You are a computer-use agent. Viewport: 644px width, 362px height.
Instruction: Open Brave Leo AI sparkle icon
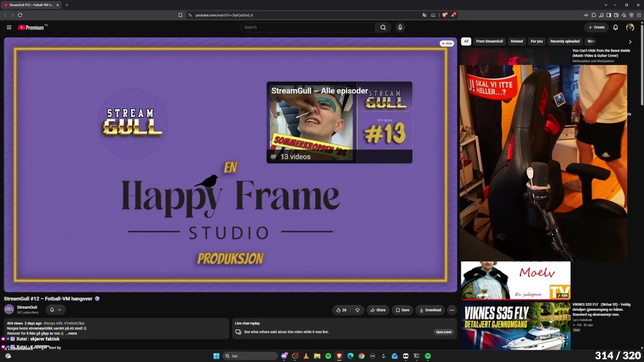click(x=624, y=15)
